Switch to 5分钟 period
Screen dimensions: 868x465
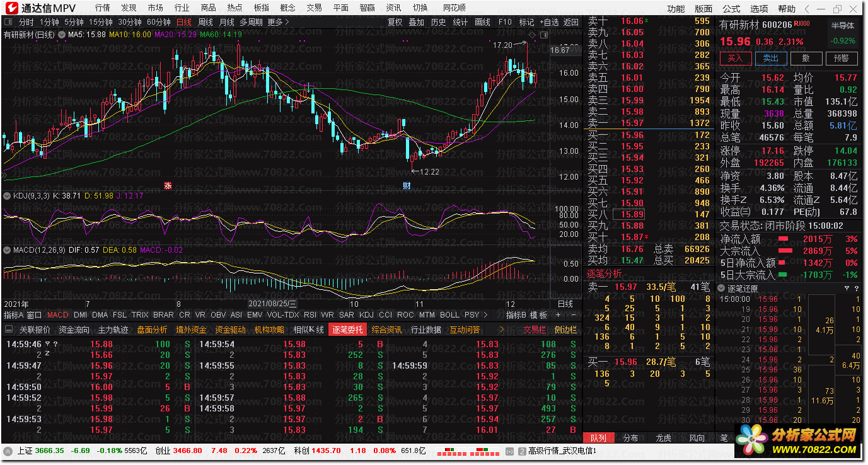click(74, 22)
